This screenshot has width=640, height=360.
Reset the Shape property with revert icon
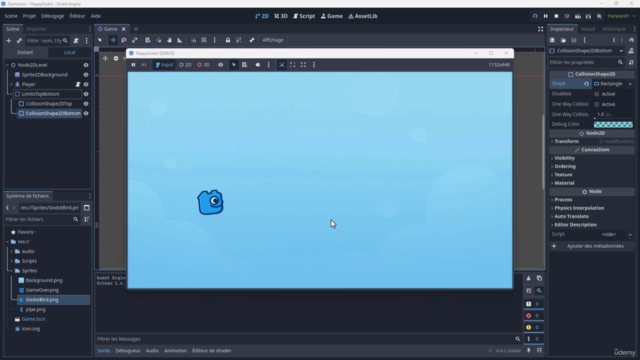point(587,84)
